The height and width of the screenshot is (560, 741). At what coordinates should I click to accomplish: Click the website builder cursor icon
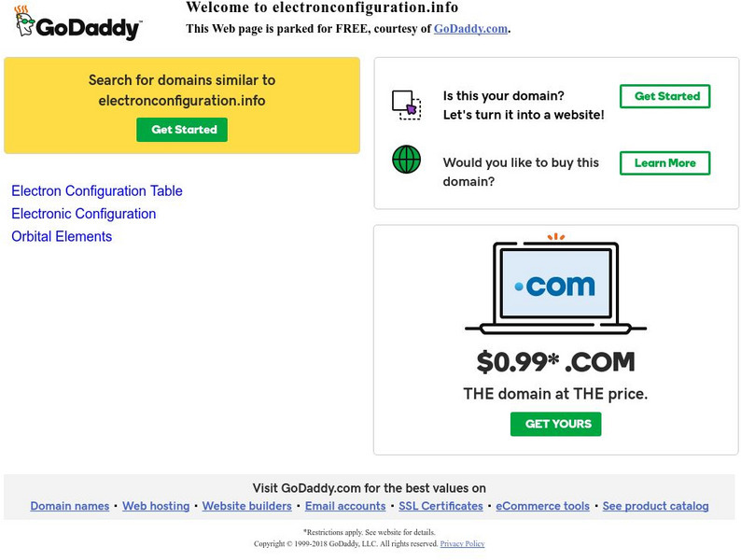(x=406, y=104)
